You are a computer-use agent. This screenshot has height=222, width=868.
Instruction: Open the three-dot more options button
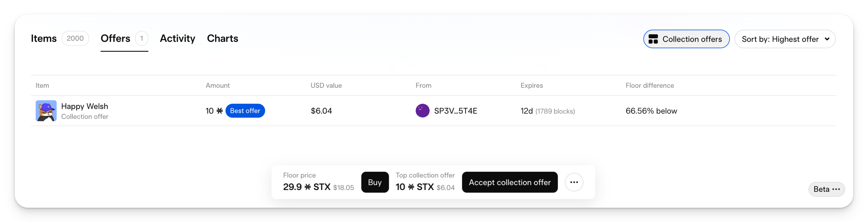[574, 182]
